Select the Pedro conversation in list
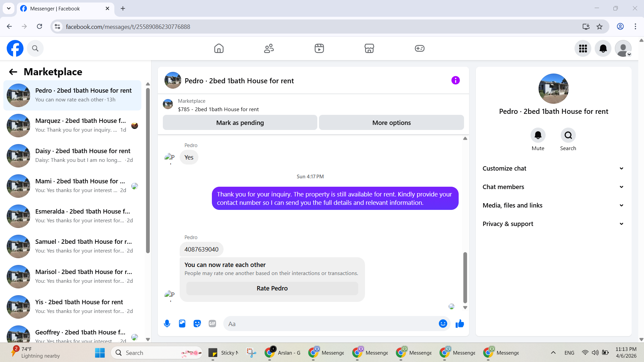 tap(72, 95)
